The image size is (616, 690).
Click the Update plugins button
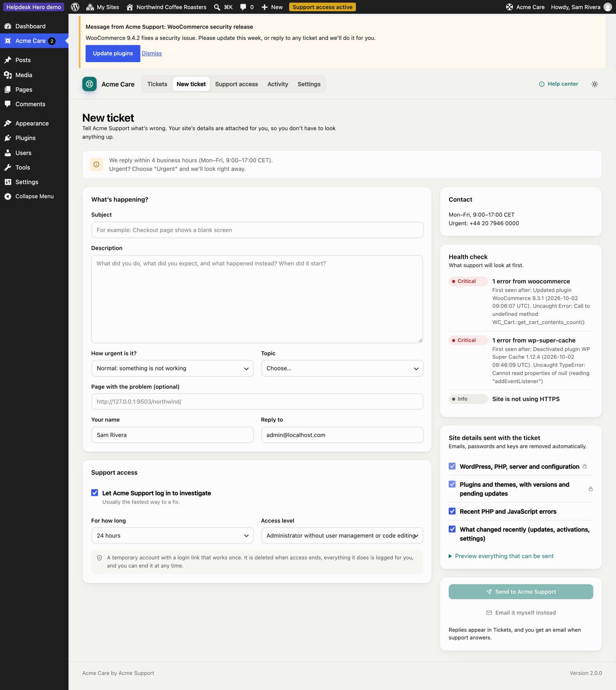113,53
